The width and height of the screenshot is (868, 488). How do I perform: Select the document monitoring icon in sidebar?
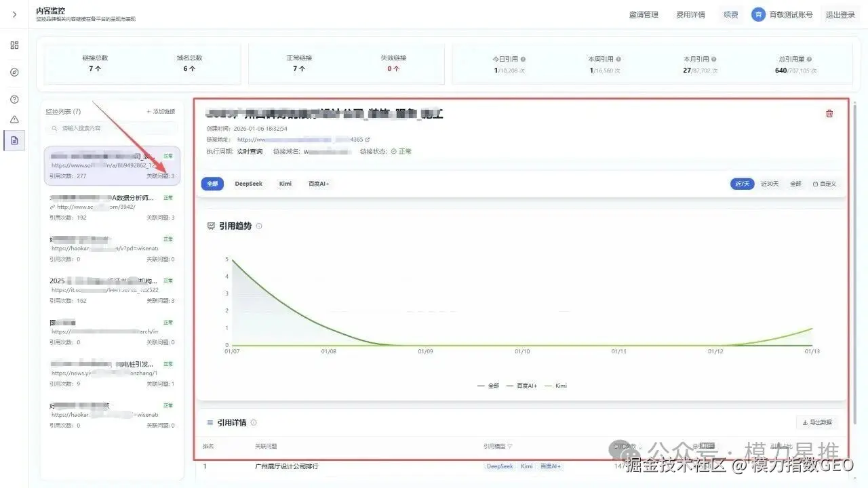14,141
